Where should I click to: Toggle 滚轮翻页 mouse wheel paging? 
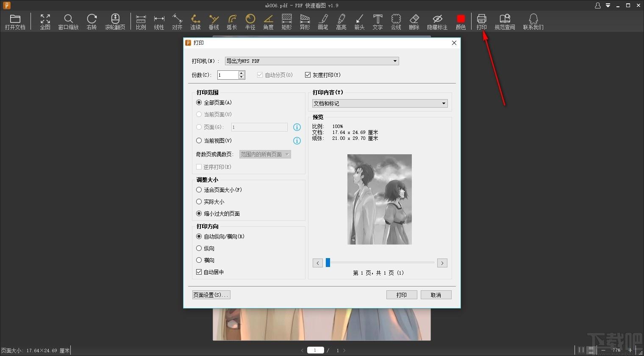pos(115,22)
